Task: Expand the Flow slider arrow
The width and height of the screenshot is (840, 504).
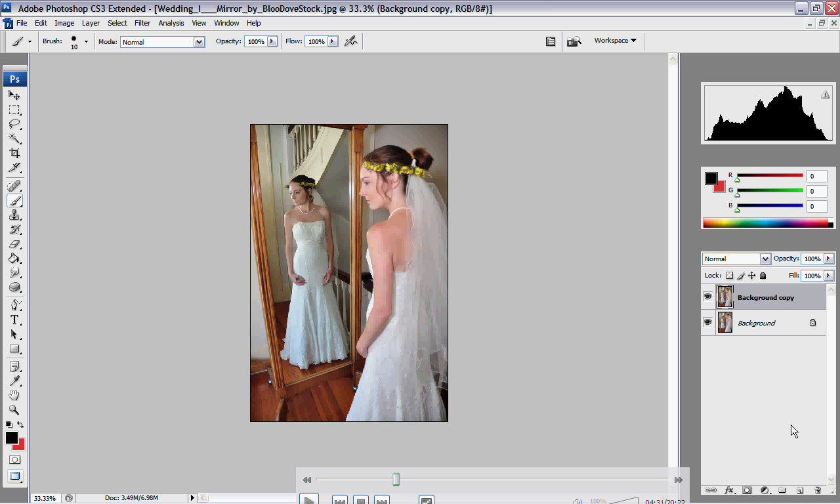Action: click(x=332, y=41)
